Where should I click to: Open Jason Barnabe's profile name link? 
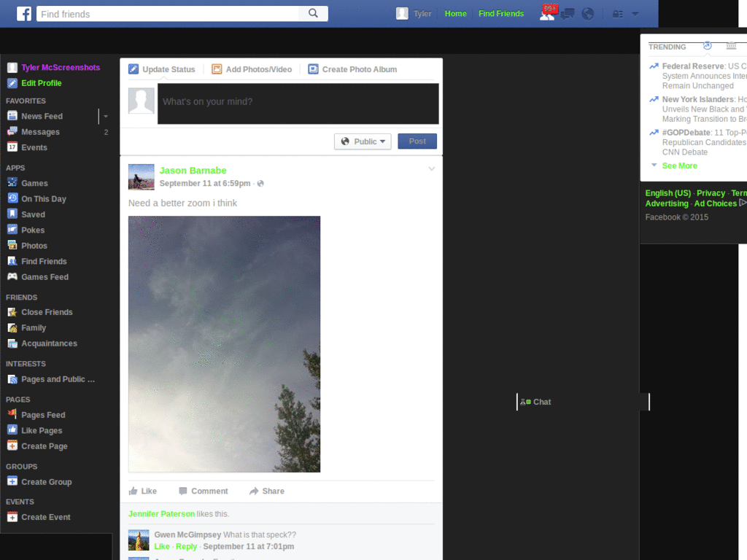click(193, 171)
